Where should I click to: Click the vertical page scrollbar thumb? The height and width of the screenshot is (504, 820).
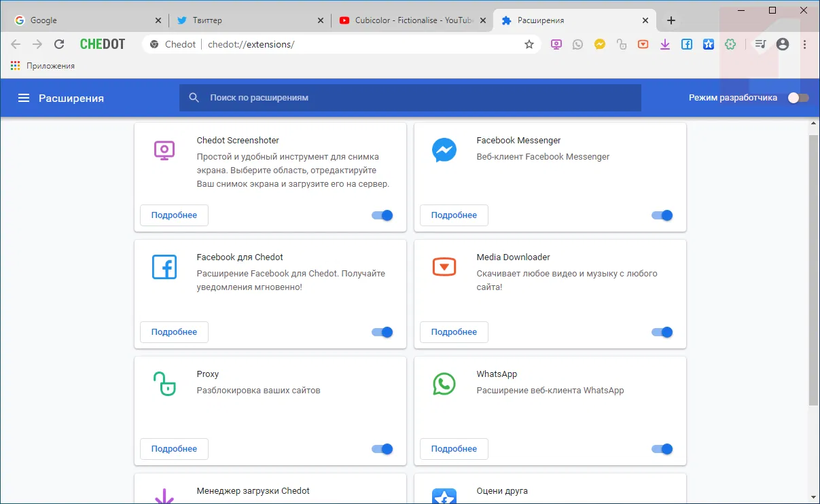[x=814, y=269]
